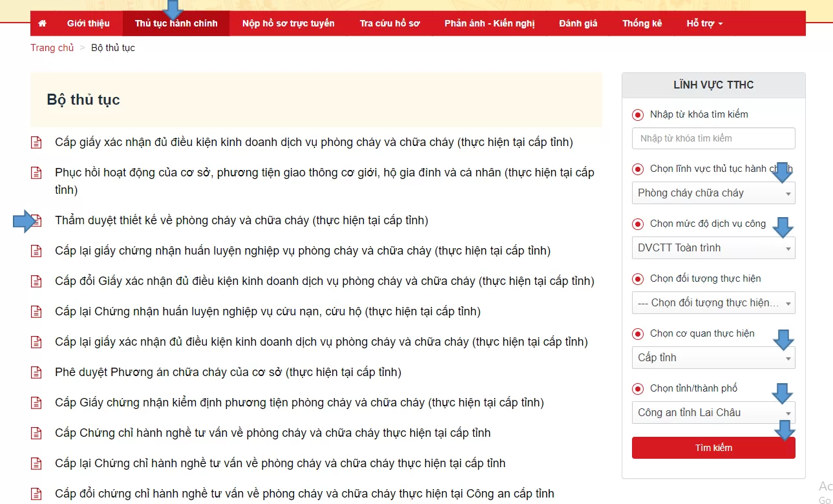The width and height of the screenshot is (833, 504).
Task: Open Thẩm duyệt thiết kế về phòng cháy link
Action: click(242, 220)
